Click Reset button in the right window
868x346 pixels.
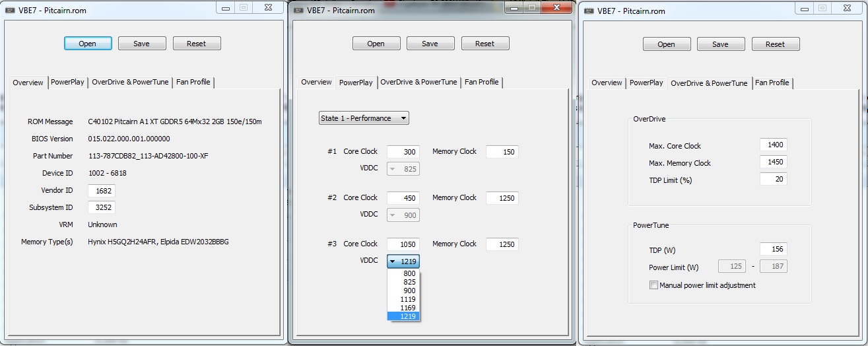point(776,44)
